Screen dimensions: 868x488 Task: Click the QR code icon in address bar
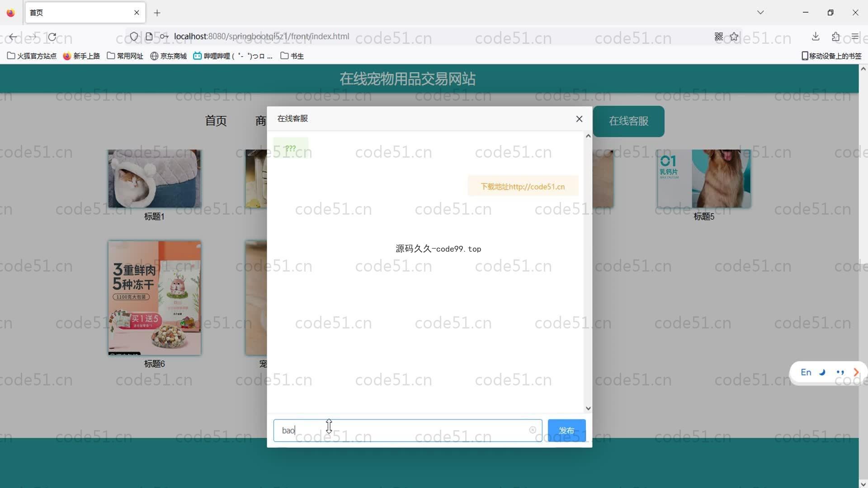point(719,36)
